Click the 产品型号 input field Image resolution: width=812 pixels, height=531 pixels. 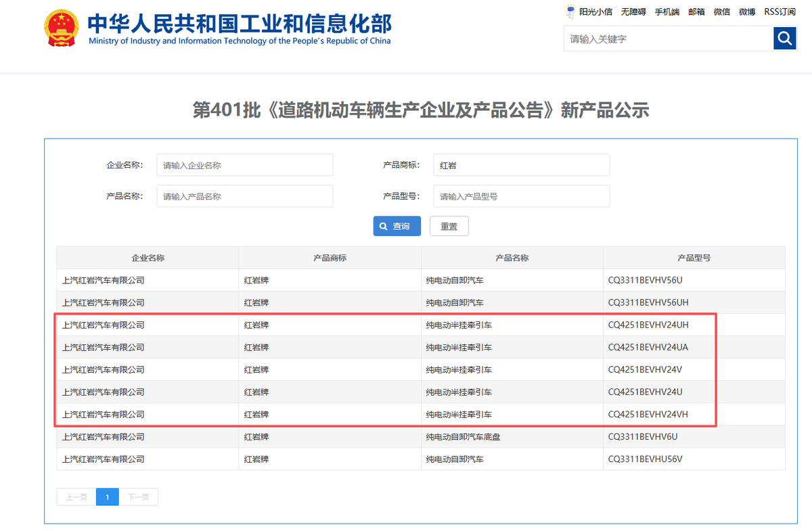[521, 196]
